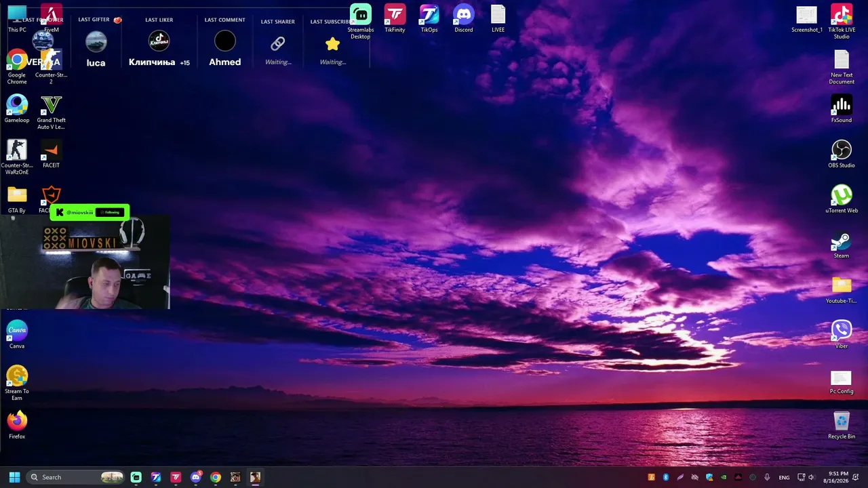
Task: Open the network status tray icon
Action: point(801,477)
